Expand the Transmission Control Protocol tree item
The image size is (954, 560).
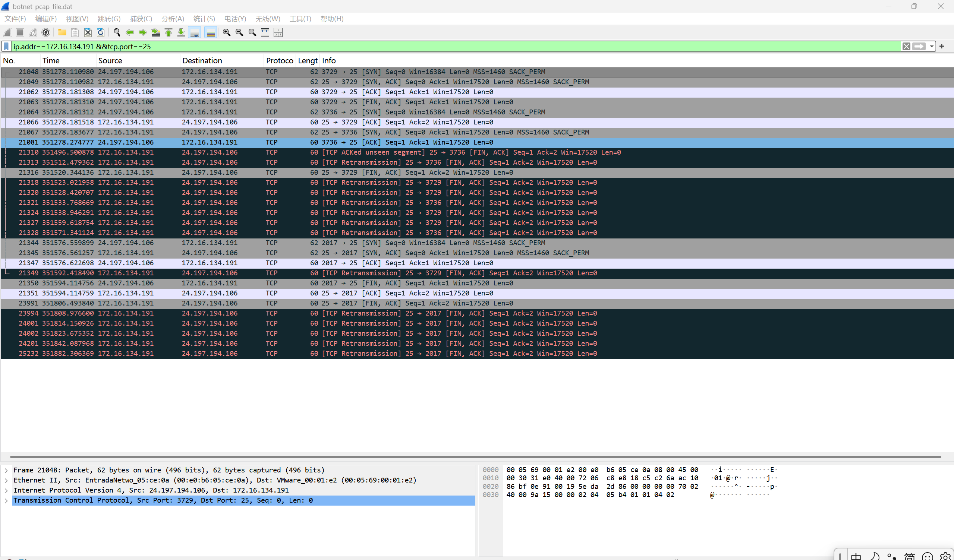click(6, 501)
